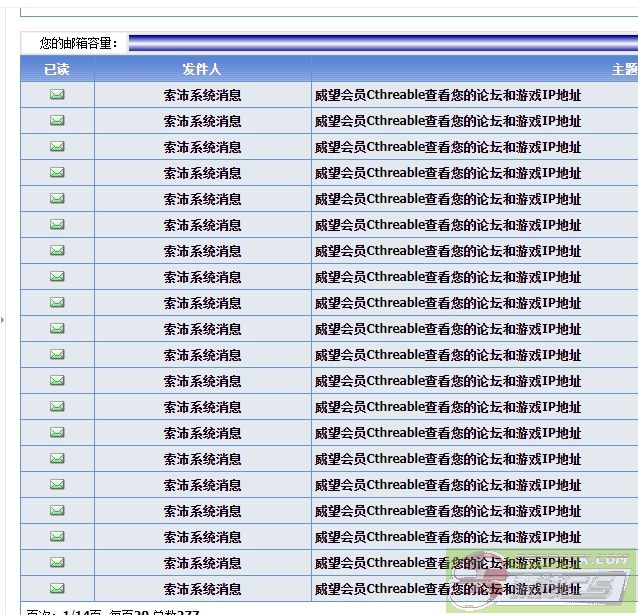638x615 pixels.
Task: Click the 已读 column header
Action: [57, 69]
